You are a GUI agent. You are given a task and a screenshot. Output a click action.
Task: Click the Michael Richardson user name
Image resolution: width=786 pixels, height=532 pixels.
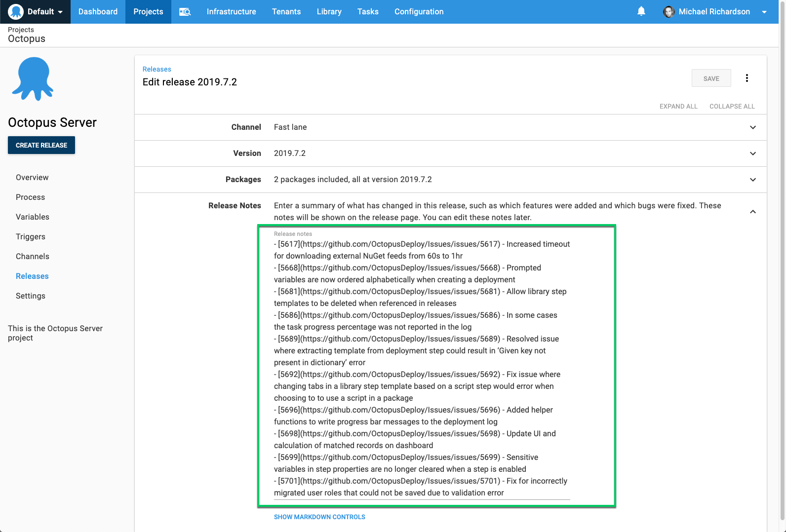[714, 12]
